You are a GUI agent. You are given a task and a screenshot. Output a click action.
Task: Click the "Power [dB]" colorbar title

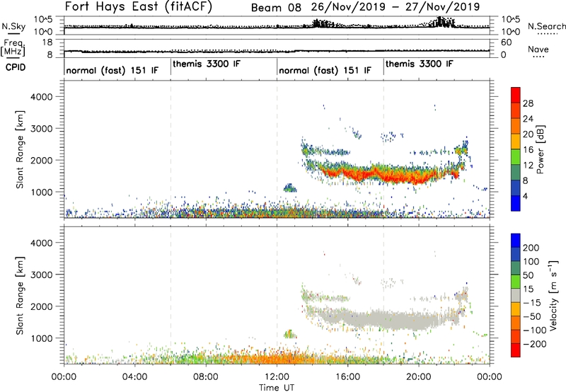pyautogui.click(x=540, y=149)
